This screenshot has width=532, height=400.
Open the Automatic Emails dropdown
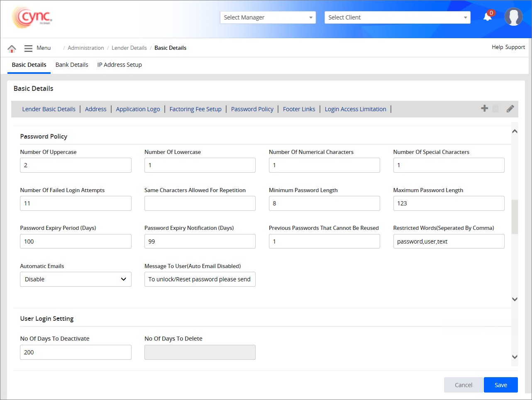76,279
